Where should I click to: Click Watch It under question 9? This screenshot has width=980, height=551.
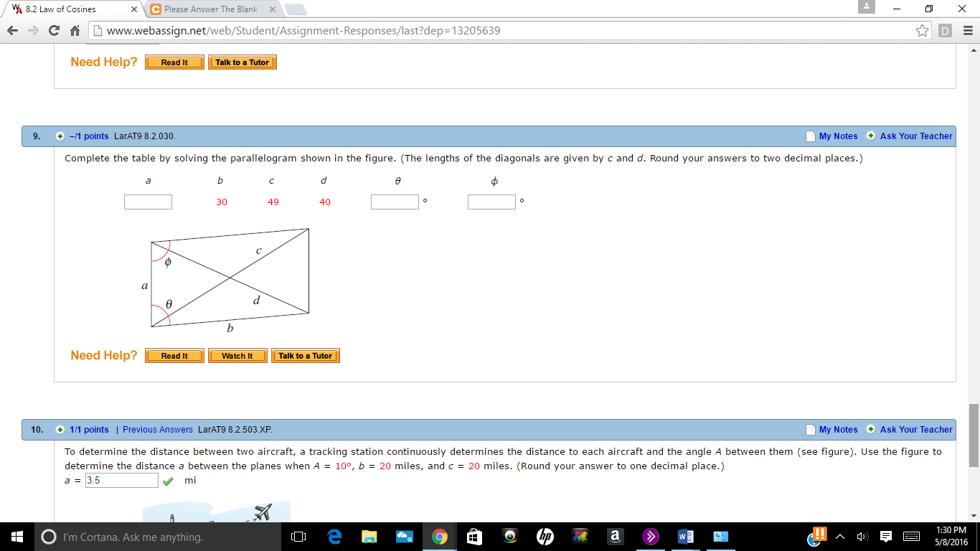point(237,356)
